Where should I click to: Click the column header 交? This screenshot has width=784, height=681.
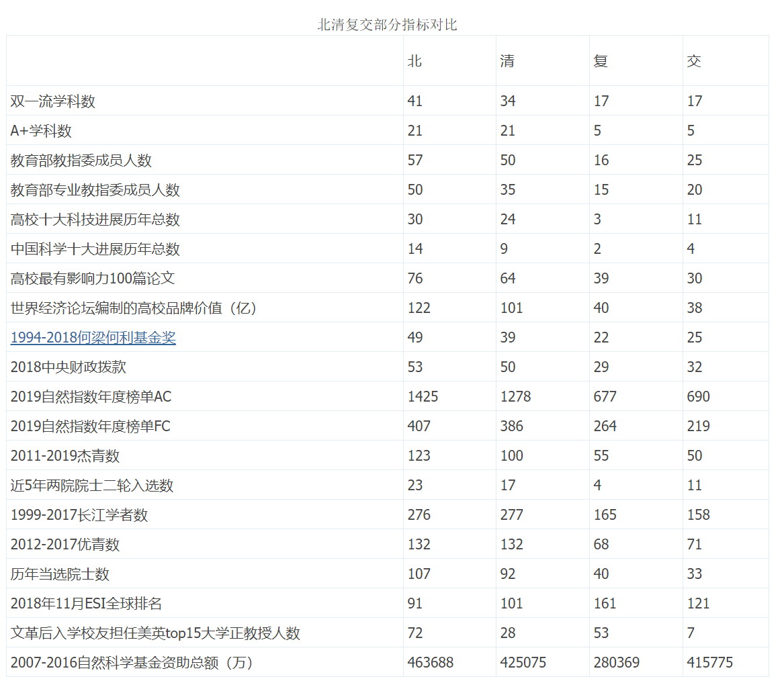point(694,61)
